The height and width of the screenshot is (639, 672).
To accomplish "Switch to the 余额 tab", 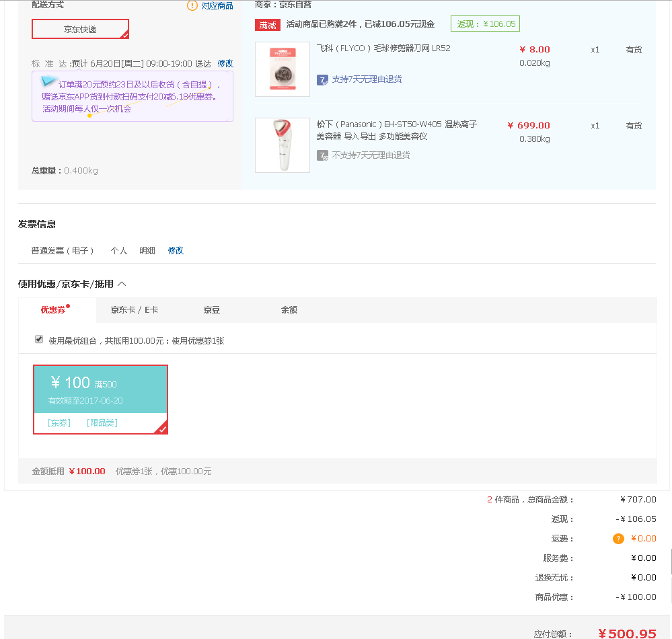I will pos(289,309).
